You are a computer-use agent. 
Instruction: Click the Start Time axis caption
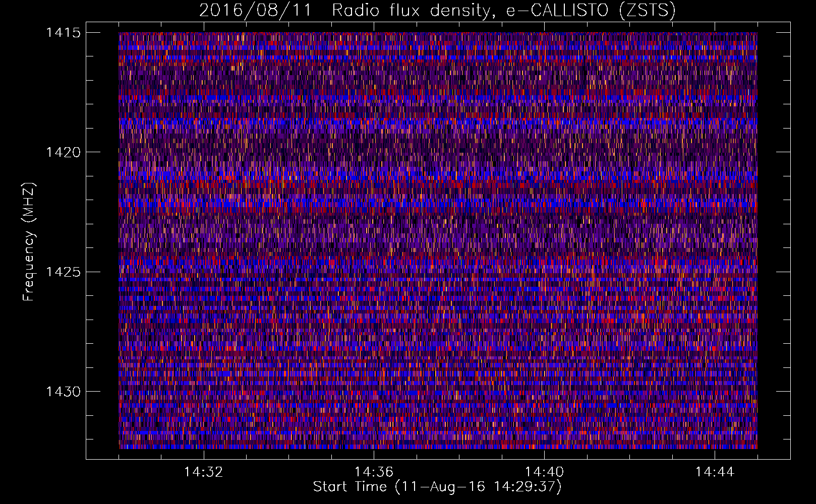[437, 487]
